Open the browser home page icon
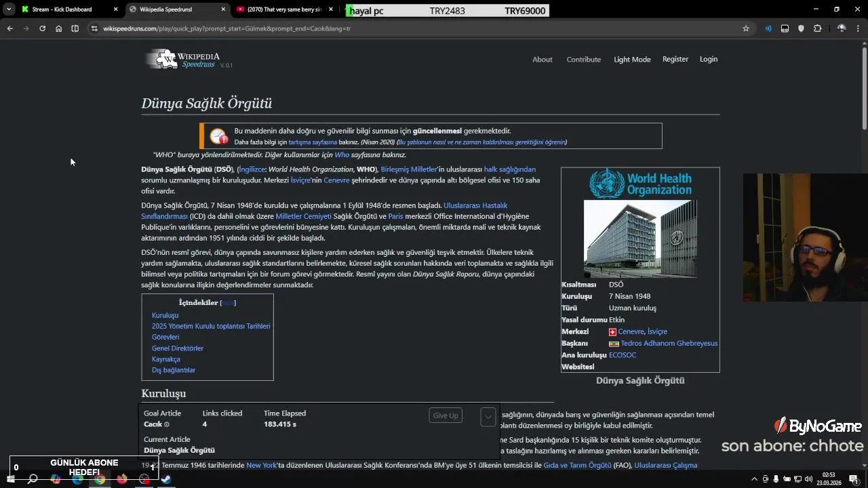 point(58,28)
